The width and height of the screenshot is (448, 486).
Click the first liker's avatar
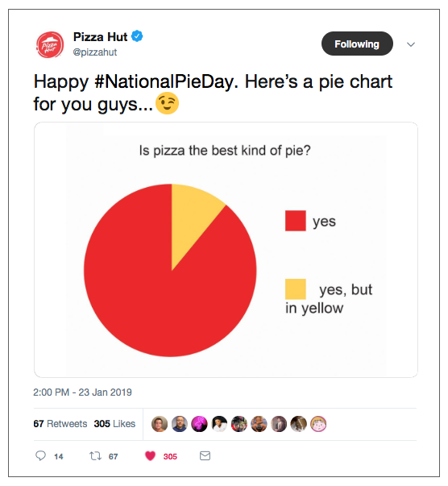pos(160,424)
